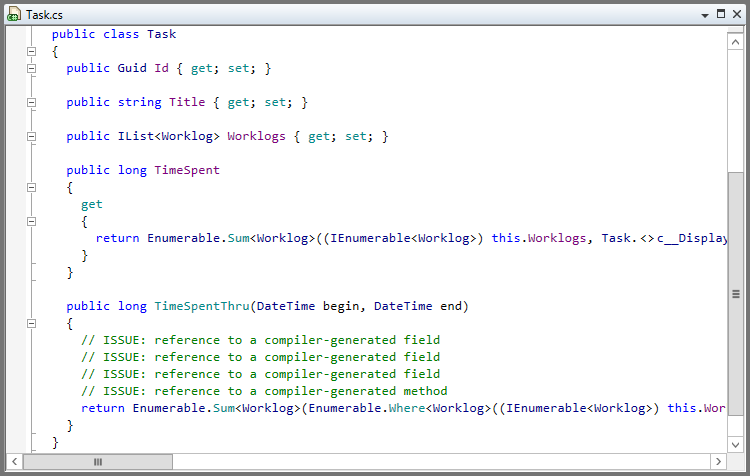Click the 'begin' parameter name

coord(341,306)
